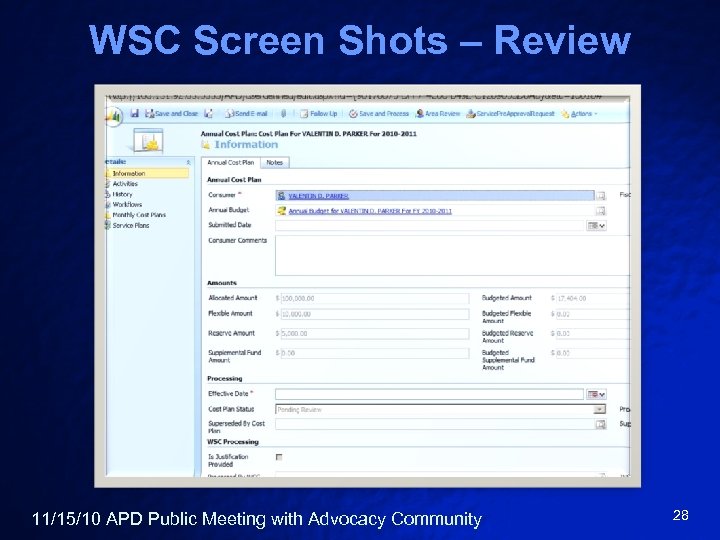Image resolution: width=720 pixels, height=540 pixels.
Task: Click the Flexible Amount field
Action: point(375,314)
